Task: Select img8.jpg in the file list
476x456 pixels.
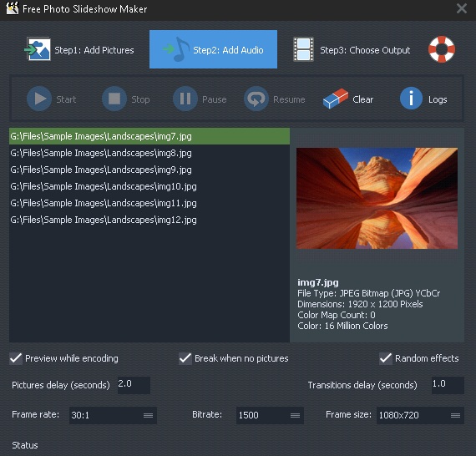Action: (149, 153)
